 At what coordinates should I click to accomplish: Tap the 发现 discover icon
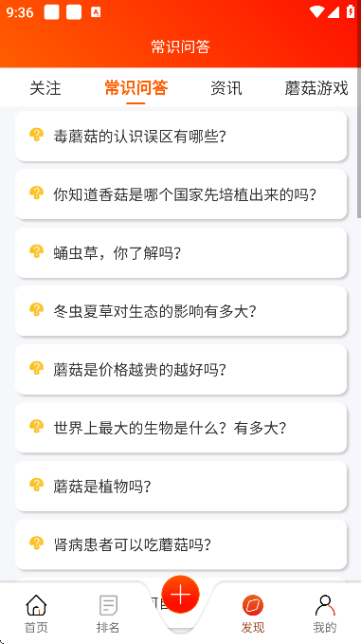coord(253,605)
